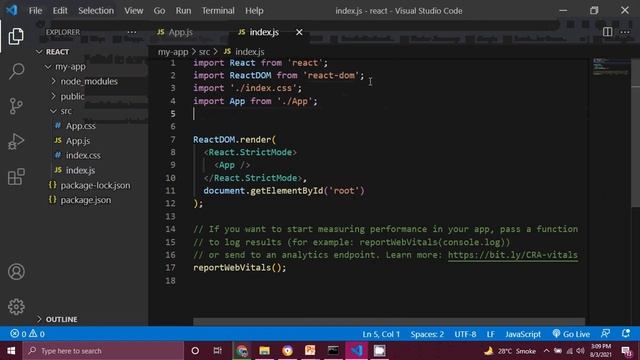The width and height of the screenshot is (640, 360).
Task: Open editor more actions ellipsis
Action: point(625,32)
